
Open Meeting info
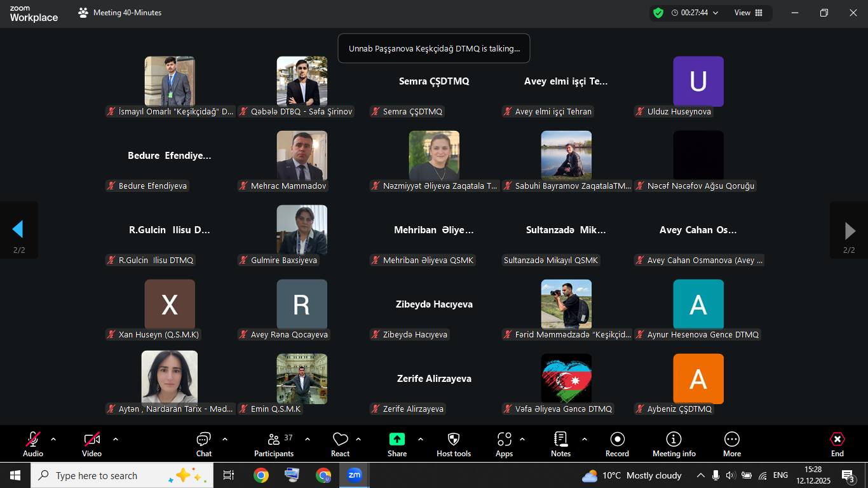coord(674,444)
